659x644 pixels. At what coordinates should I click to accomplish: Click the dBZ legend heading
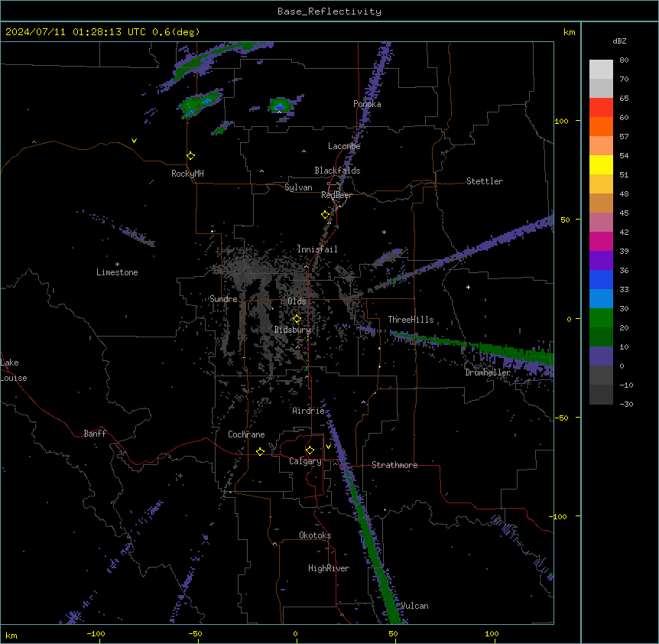[x=619, y=41]
